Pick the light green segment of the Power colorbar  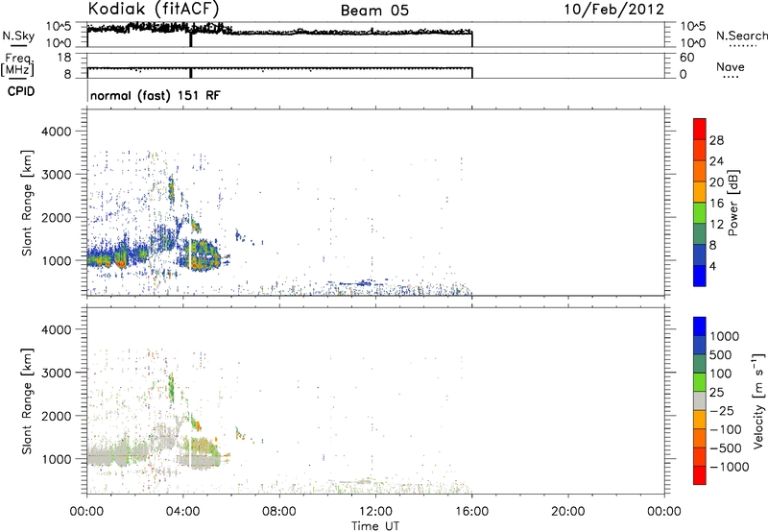700,212
